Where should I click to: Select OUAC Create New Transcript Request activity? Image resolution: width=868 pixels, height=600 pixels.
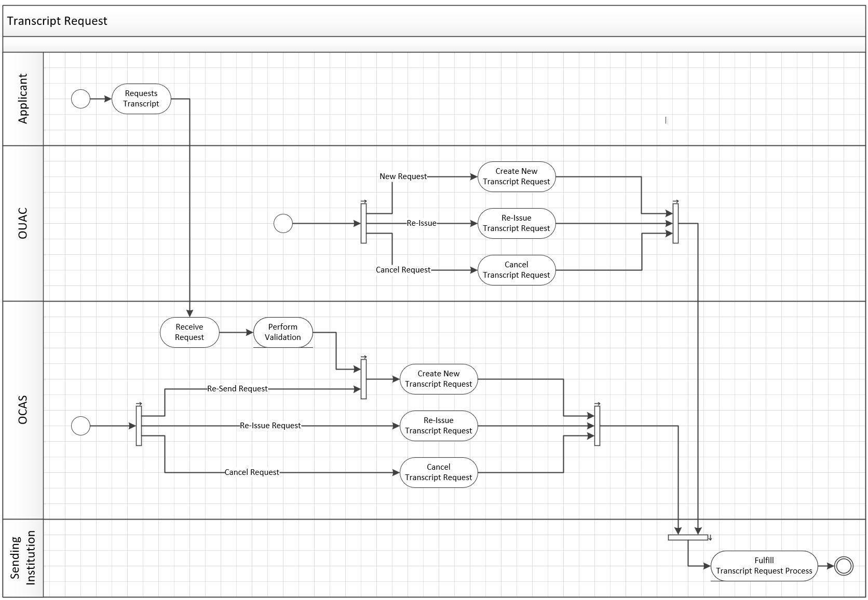click(517, 176)
